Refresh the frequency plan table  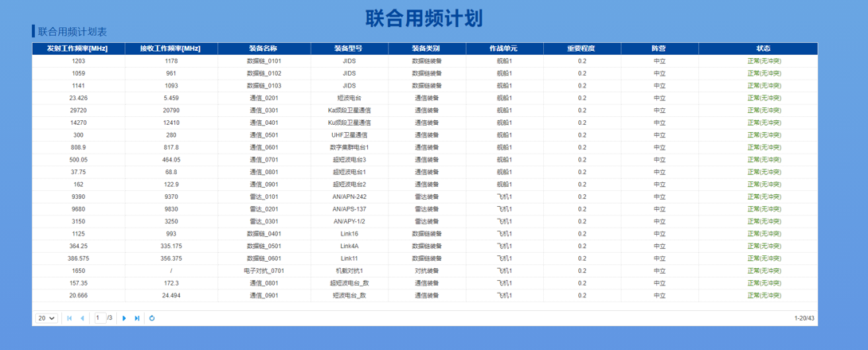(152, 318)
